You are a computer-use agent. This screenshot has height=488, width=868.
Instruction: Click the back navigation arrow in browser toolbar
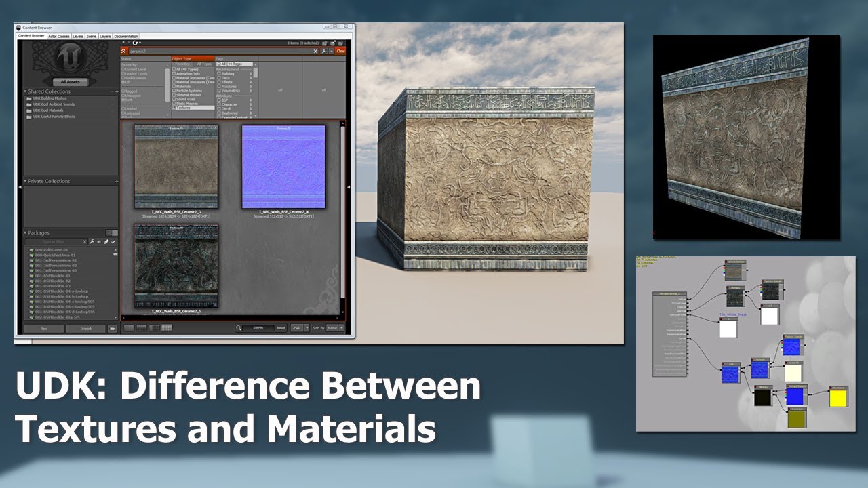point(124,43)
